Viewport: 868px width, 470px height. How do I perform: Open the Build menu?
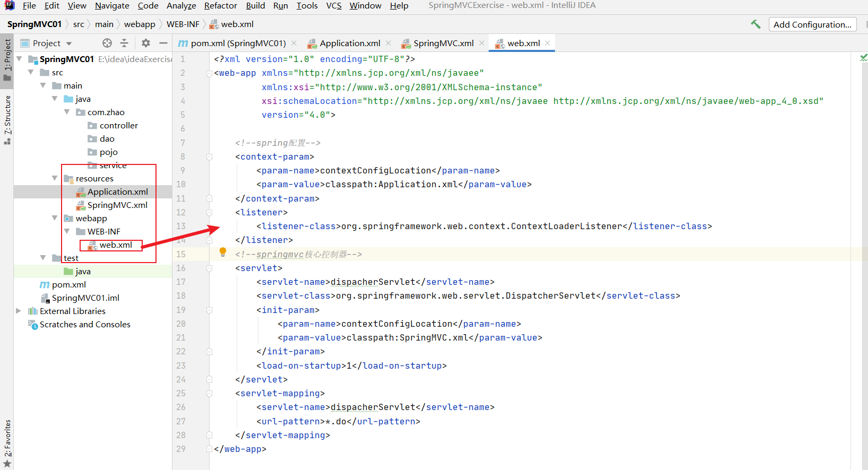click(x=255, y=5)
